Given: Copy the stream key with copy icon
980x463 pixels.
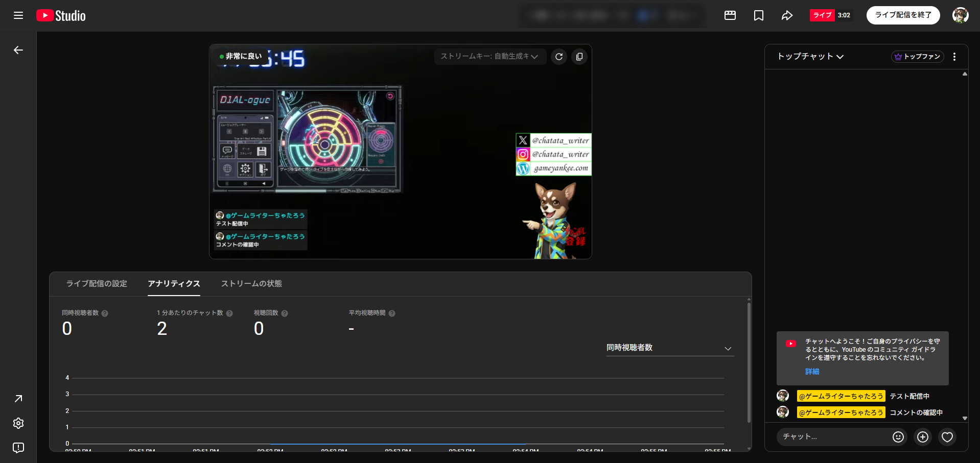Looking at the screenshot, I should pyautogui.click(x=579, y=57).
